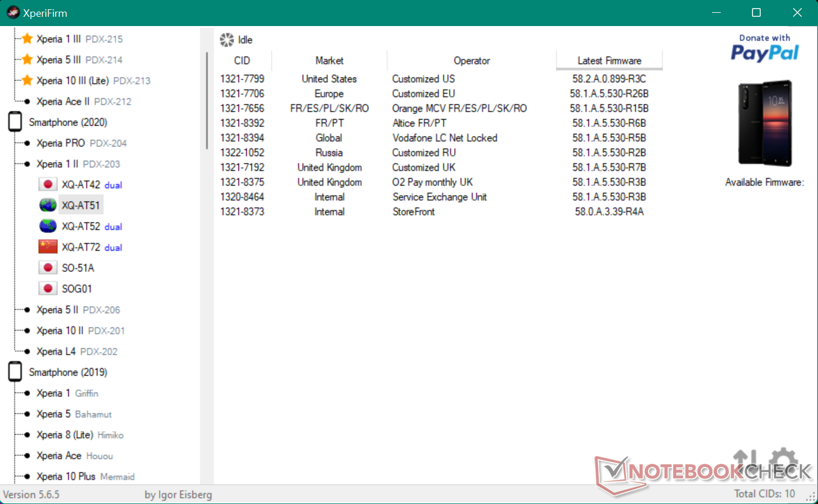Viewport: 818px width, 504px height.
Task: Click firmware version 58.2.A.0.899-R3C
Action: tap(609, 79)
